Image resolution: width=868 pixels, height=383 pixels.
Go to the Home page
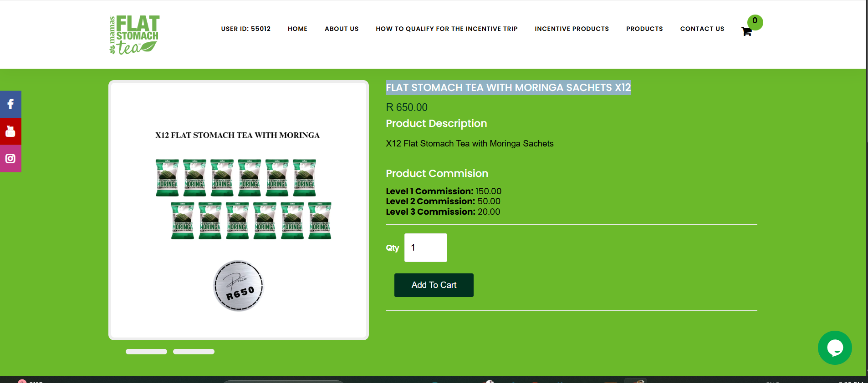297,29
